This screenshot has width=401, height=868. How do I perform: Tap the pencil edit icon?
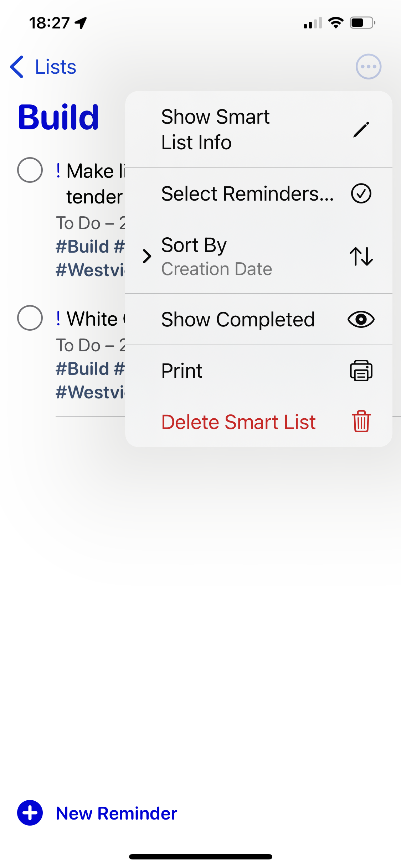(361, 130)
